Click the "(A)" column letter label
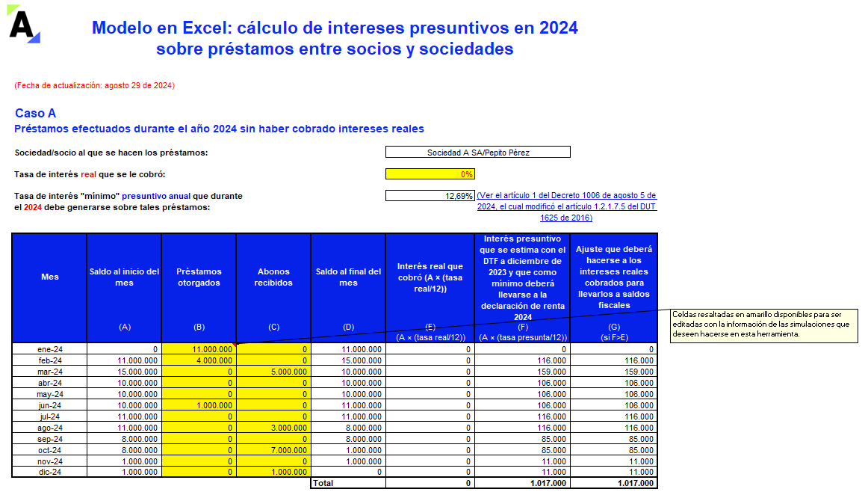Image resolution: width=868 pixels, height=492 pixels. pyautogui.click(x=125, y=327)
